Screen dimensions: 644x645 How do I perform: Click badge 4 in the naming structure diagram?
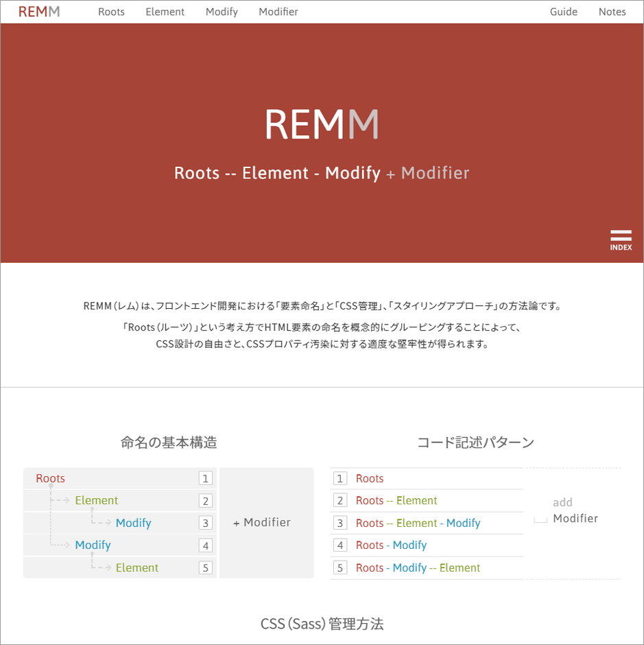(205, 545)
